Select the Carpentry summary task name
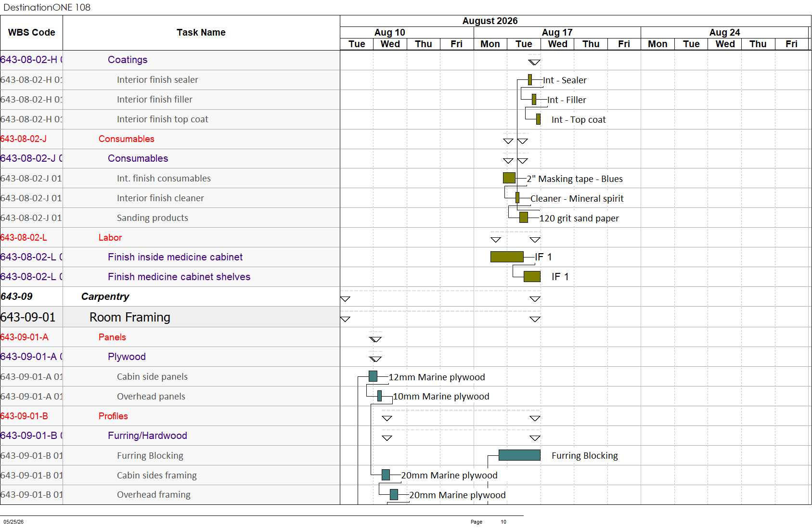 point(105,297)
